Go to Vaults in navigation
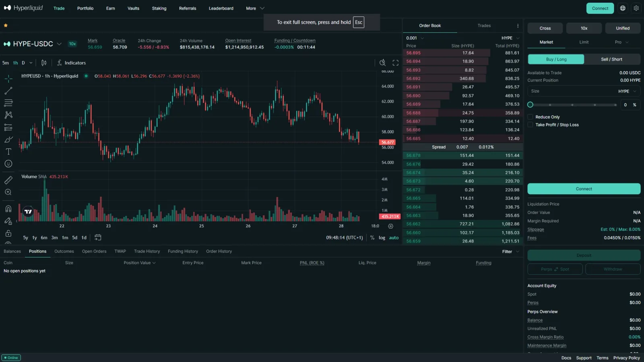Viewport: 644px width, 362px height. 133,8
